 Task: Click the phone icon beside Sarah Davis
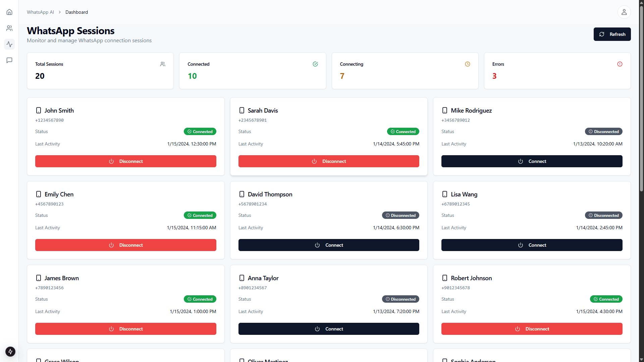(242, 110)
